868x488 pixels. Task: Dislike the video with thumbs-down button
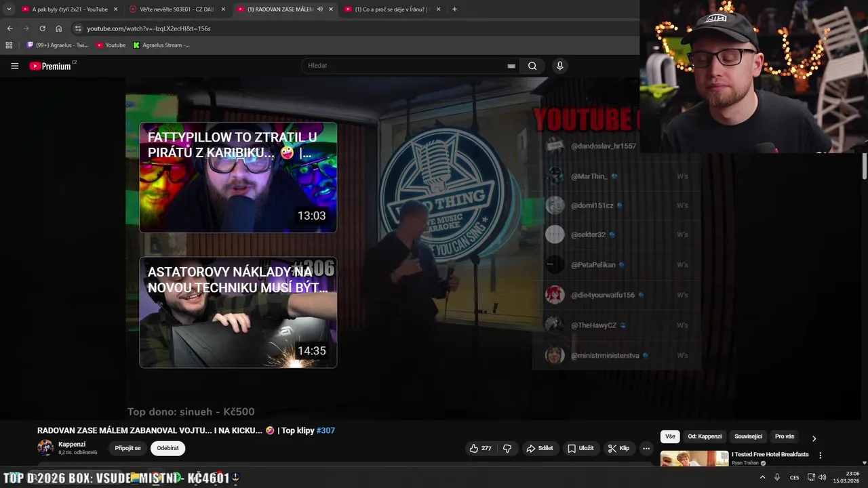[x=507, y=448]
